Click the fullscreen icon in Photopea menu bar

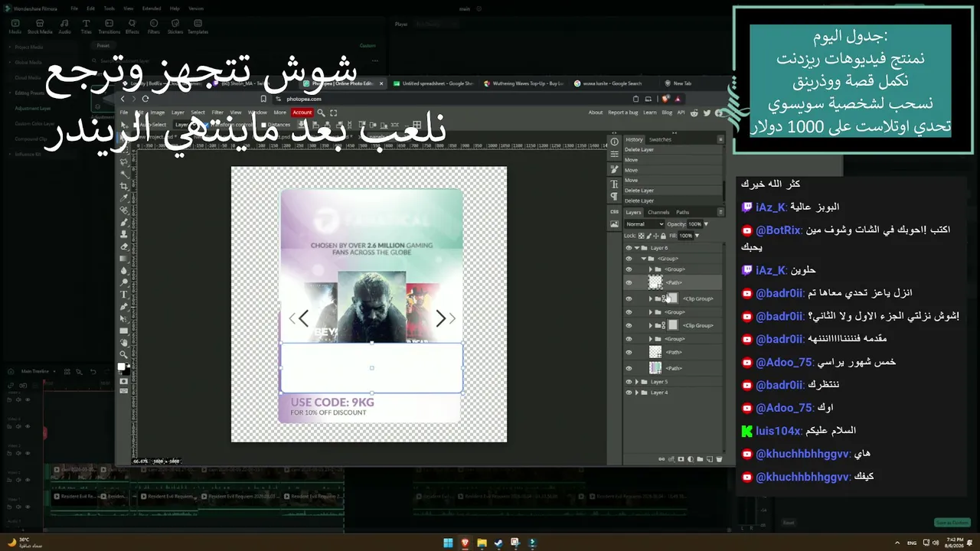(334, 112)
